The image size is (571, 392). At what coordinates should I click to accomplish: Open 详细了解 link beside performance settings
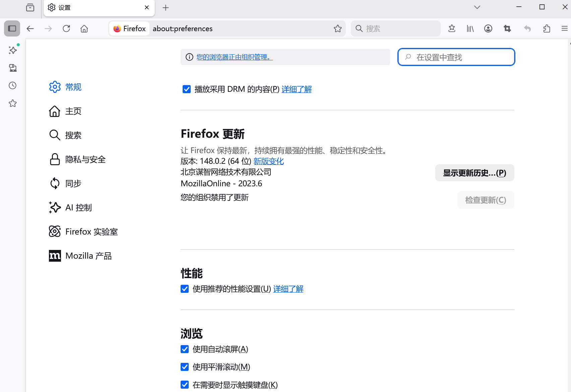coord(288,289)
